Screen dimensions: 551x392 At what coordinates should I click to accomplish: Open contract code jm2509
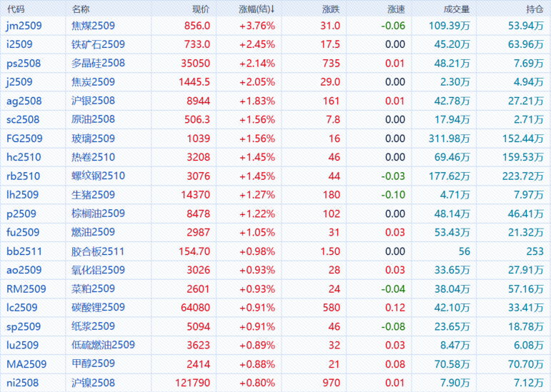[x=24, y=26]
